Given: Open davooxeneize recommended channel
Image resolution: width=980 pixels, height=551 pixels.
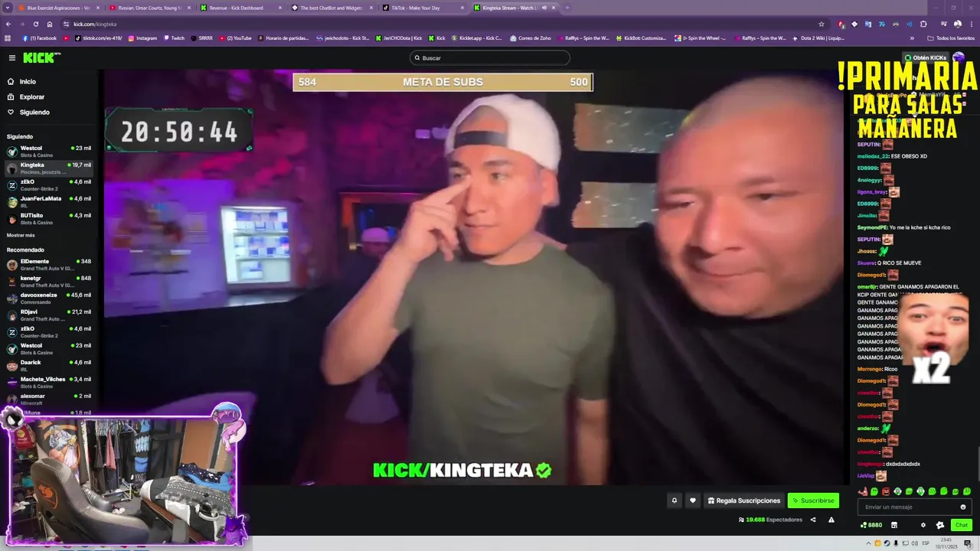Looking at the screenshot, I should click(49, 298).
